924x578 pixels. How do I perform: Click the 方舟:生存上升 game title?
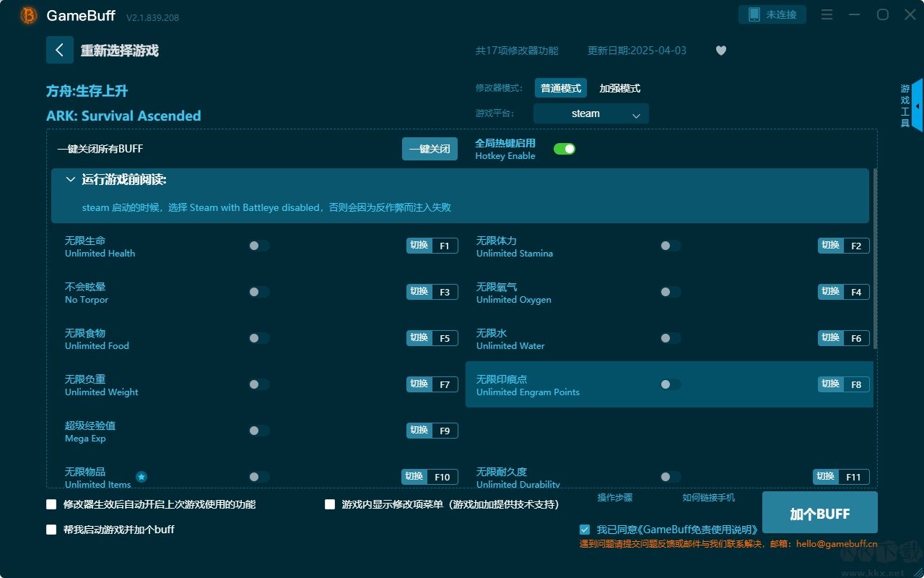[x=87, y=91]
